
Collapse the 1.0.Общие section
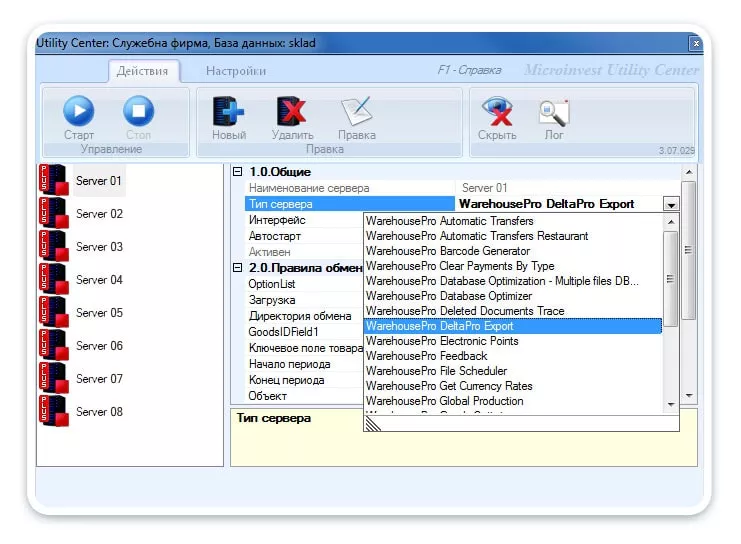tap(238, 172)
